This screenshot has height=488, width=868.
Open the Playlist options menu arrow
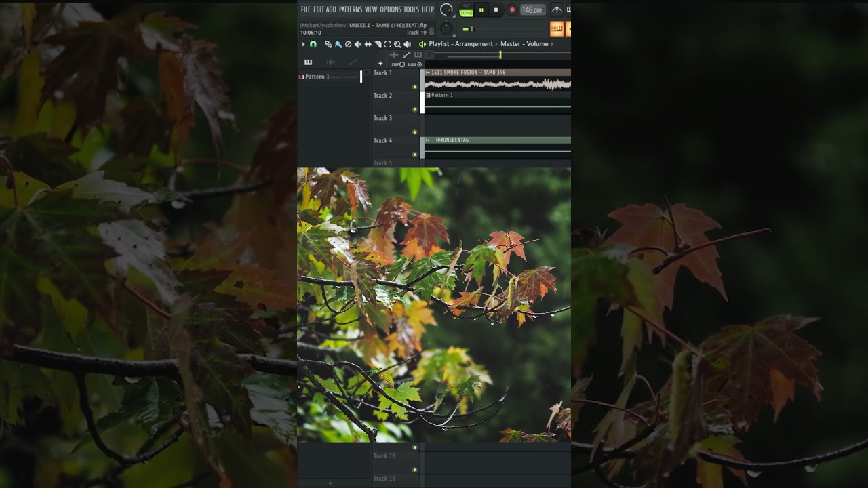pos(303,44)
